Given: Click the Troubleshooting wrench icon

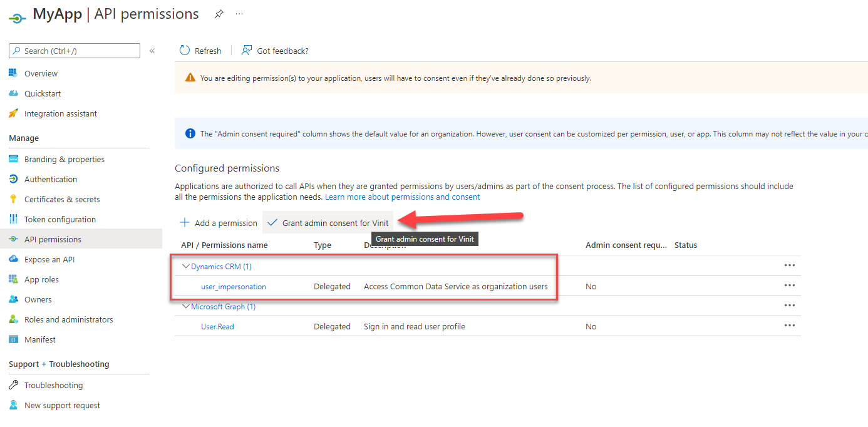Looking at the screenshot, I should point(13,385).
